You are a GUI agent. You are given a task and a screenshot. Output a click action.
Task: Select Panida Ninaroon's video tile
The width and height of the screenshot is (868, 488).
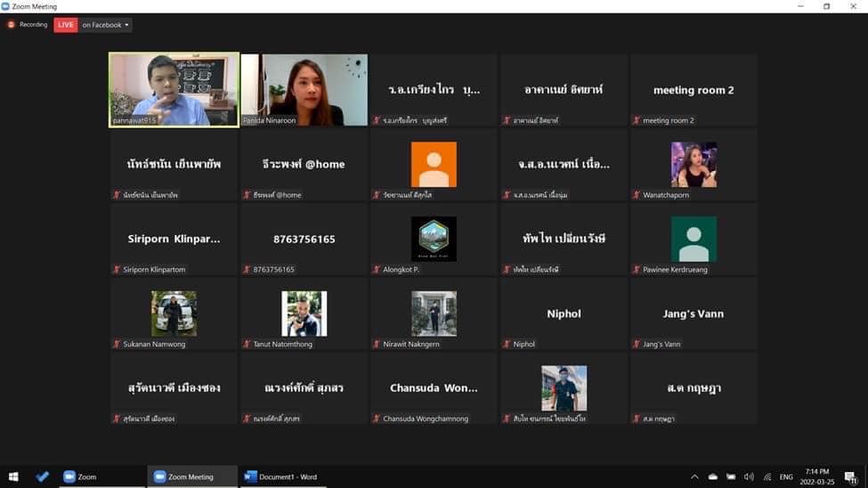(x=304, y=90)
